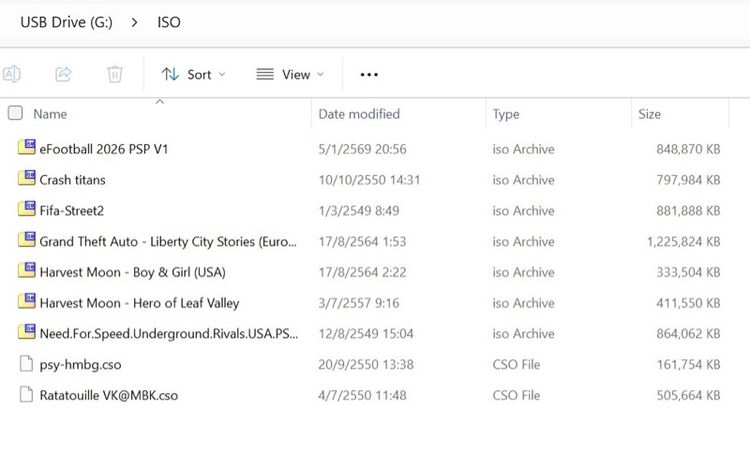Click the Delete trash can icon
Image resolution: width=750 pixels, height=451 pixels.
point(115,74)
